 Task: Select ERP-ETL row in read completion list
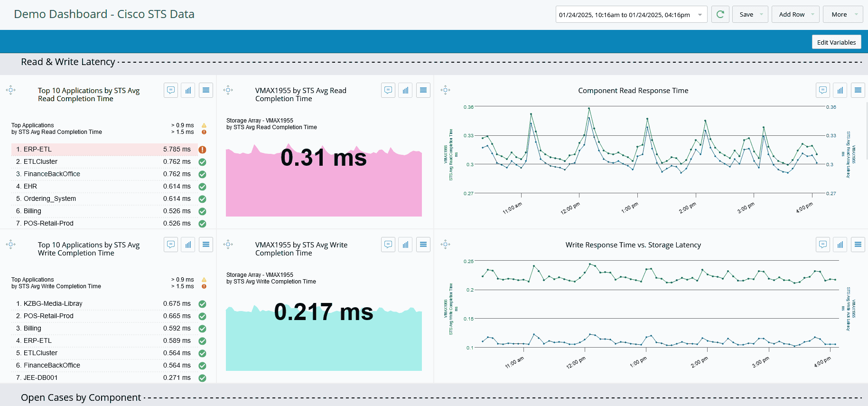104,149
